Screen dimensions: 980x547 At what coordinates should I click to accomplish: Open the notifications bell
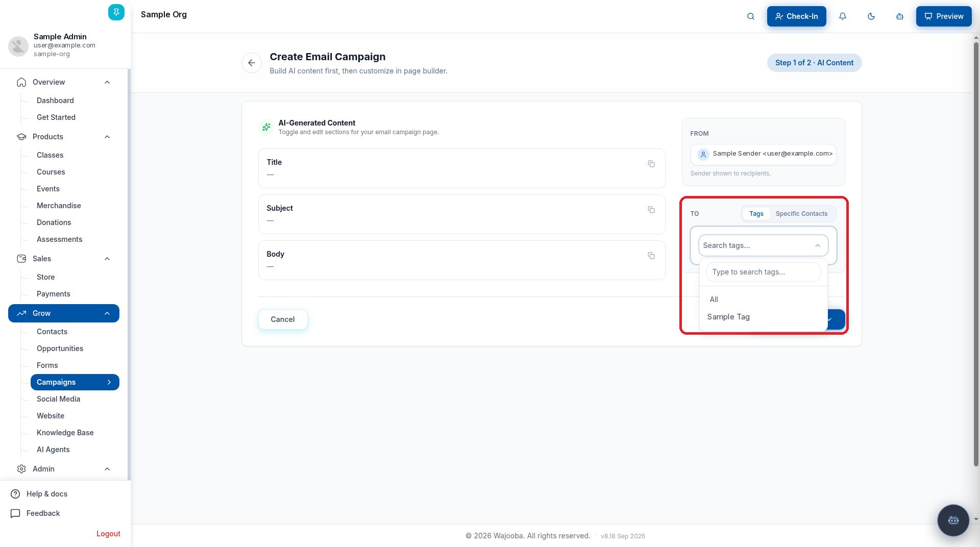coord(843,16)
